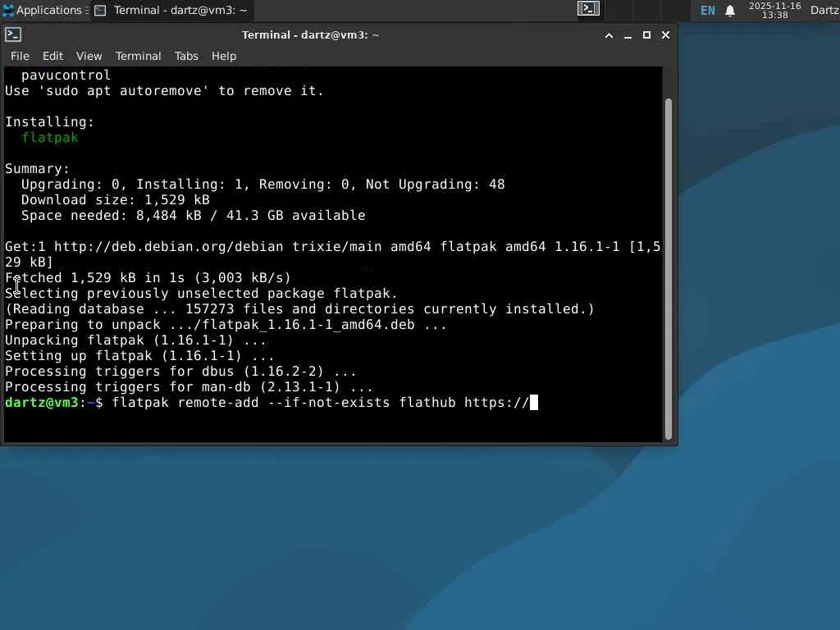Viewport: 840px width, 630px height.
Task: Open the Edit menu
Action: [53, 56]
